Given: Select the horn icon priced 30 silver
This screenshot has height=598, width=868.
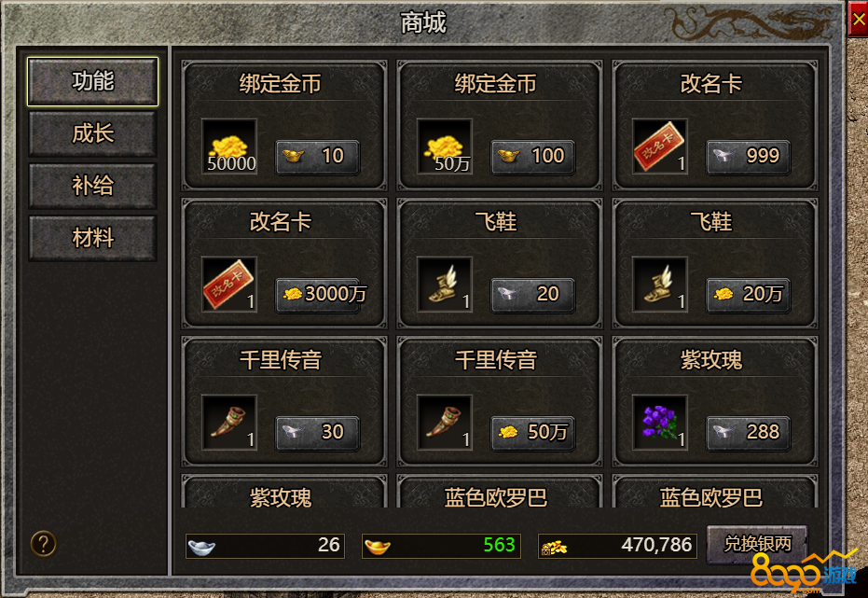Looking at the screenshot, I should point(229,422).
